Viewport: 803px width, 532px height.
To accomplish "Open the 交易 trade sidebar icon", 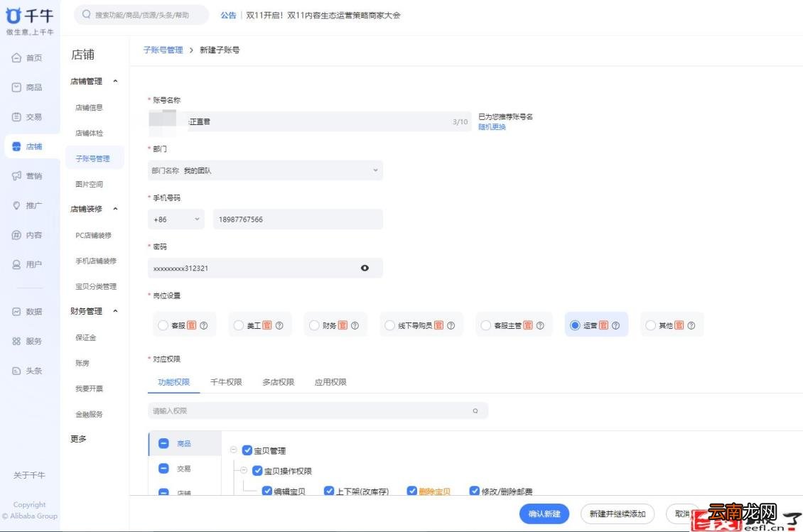I will click(x=16, y=116).
